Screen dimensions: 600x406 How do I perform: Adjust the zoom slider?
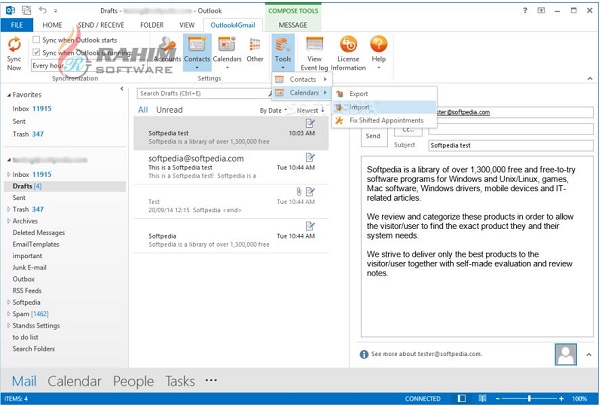[x=529, y=399]
